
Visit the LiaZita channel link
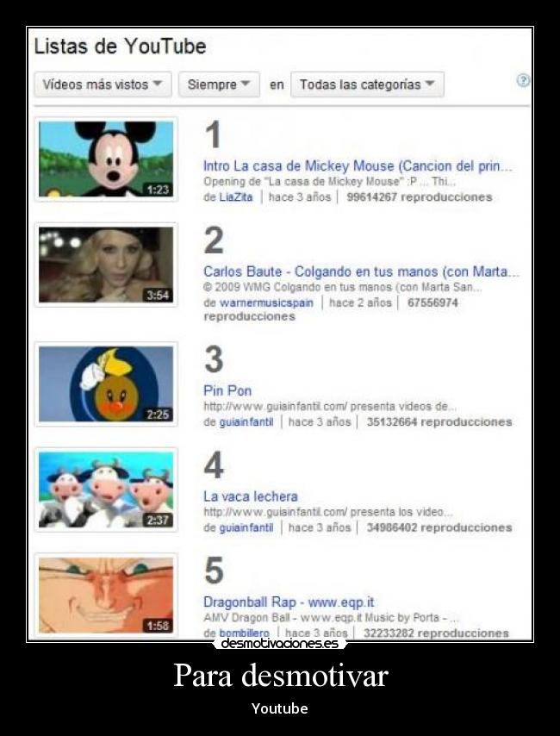click(236, 197)
